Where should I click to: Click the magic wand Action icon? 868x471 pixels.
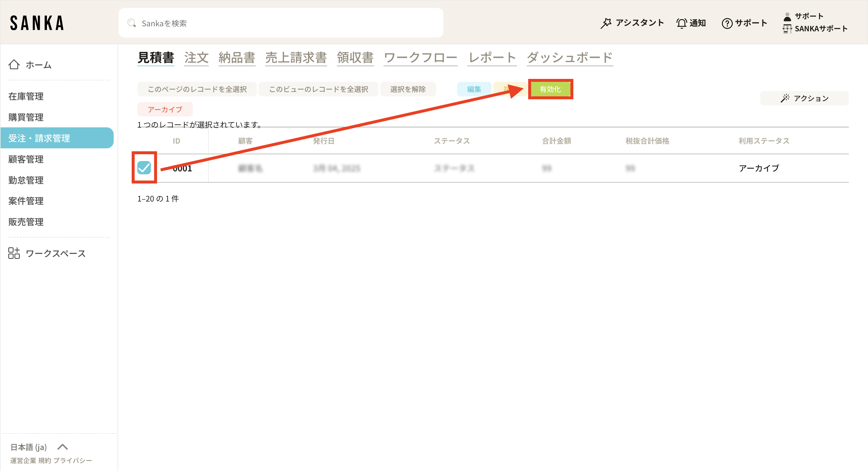(785, 98)
